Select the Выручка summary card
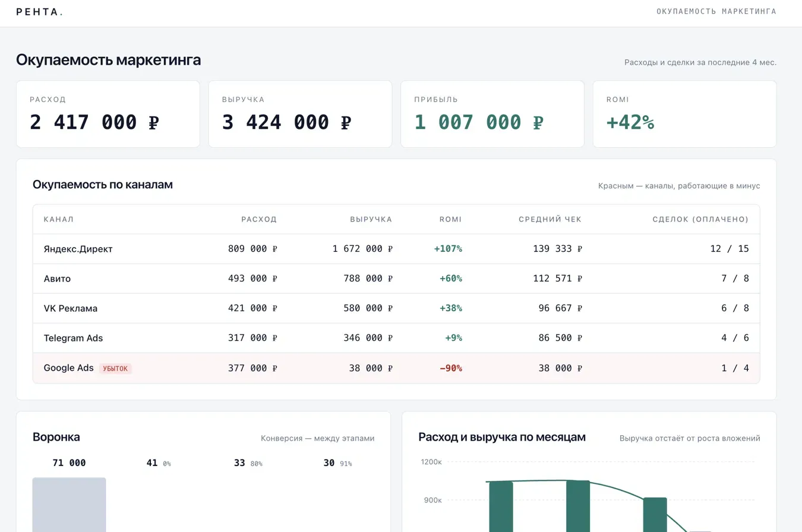 coord(300,114)
